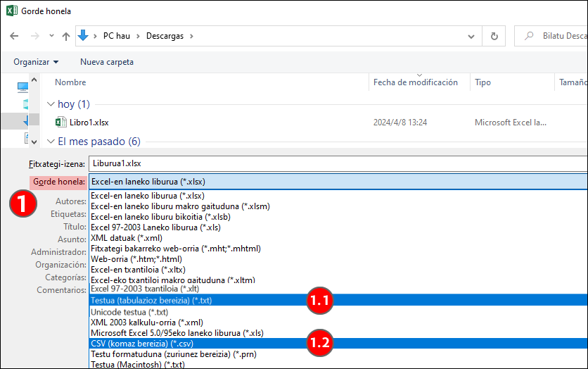Open recent locations dropdown arrow

coord(51,36)
